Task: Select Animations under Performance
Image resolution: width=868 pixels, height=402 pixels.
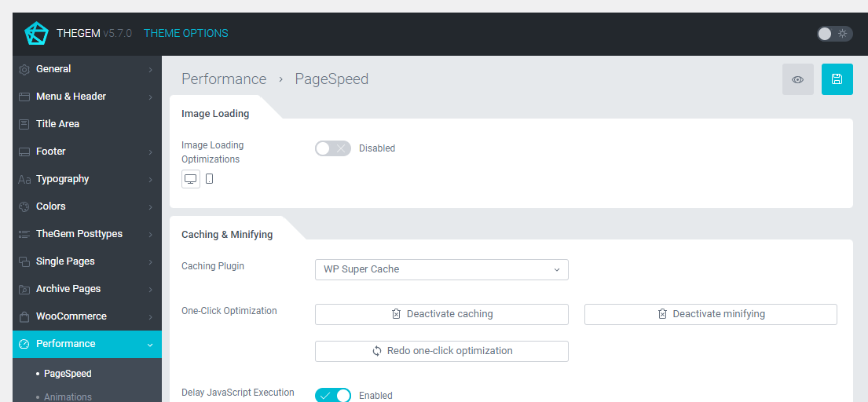Action: point(68,397)
